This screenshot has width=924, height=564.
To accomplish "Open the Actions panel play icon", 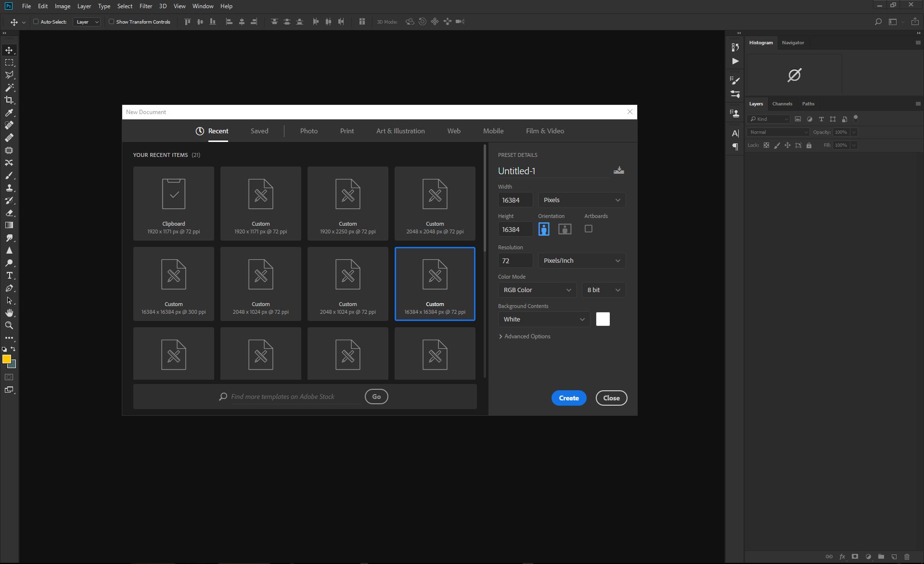I will [735, 61].
